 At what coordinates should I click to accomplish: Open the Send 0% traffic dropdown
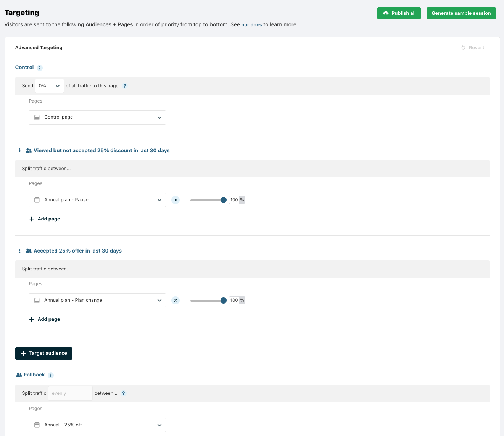point(50,86)
